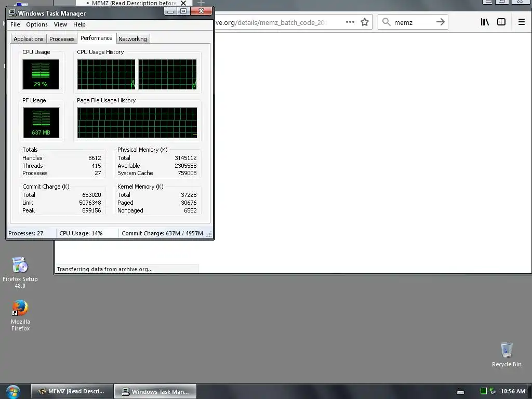
Task: Click the network tray icon
Action: (493, 391)
